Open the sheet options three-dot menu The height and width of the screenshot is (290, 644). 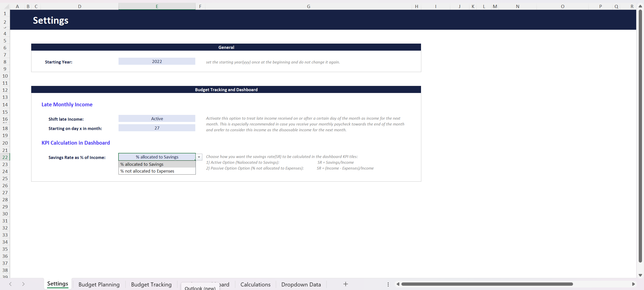(x=388, y=284)
